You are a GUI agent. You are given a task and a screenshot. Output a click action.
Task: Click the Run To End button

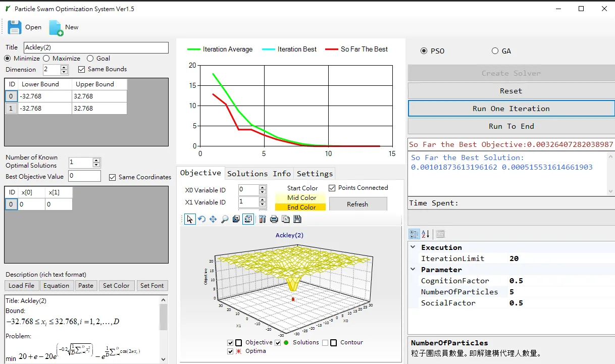click(x=511, y=126)
